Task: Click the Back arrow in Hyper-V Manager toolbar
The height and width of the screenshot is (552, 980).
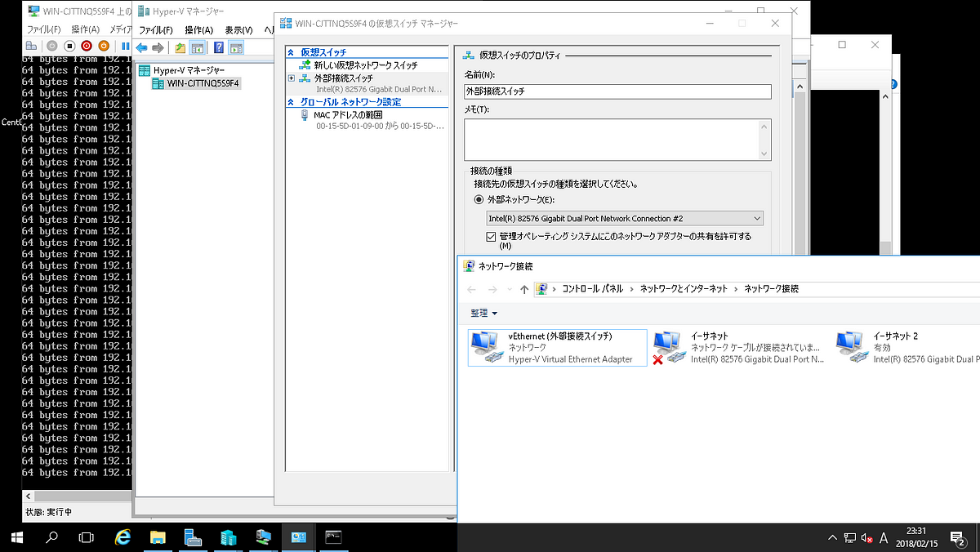Action: tap(142, 47)
